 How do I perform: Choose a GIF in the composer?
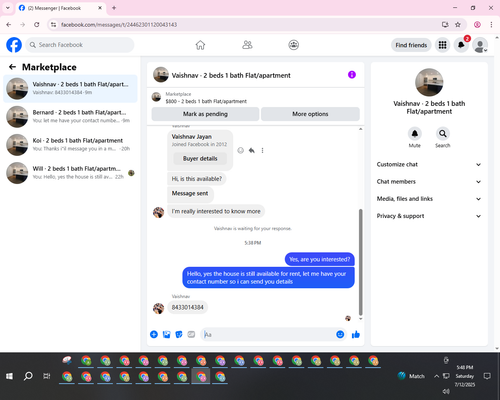[x=191, y=334]
